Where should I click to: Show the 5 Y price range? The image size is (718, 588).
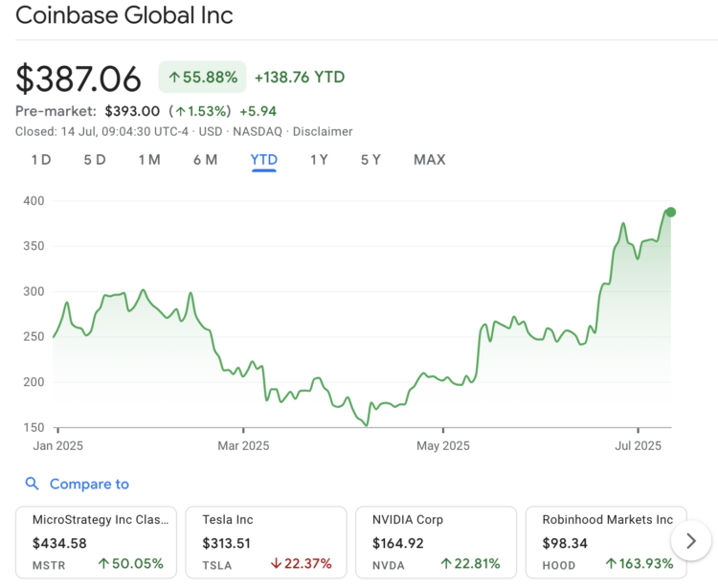coord(370,160)
